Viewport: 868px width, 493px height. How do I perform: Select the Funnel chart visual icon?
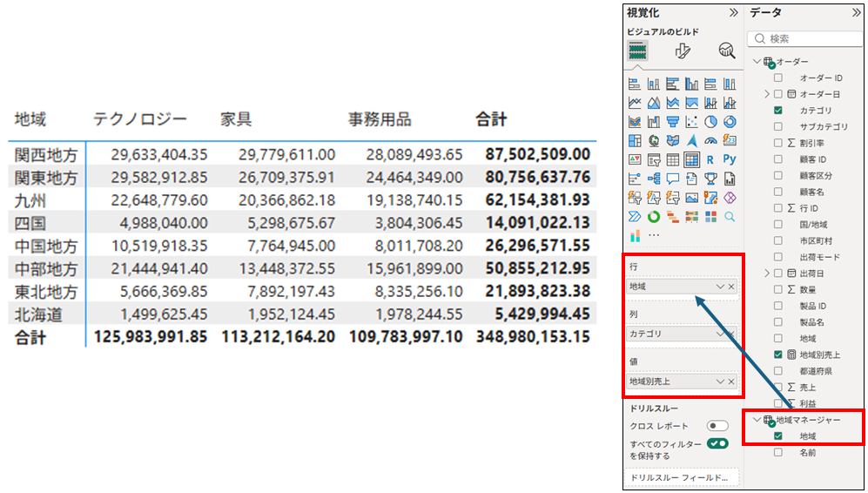point(672,122)
